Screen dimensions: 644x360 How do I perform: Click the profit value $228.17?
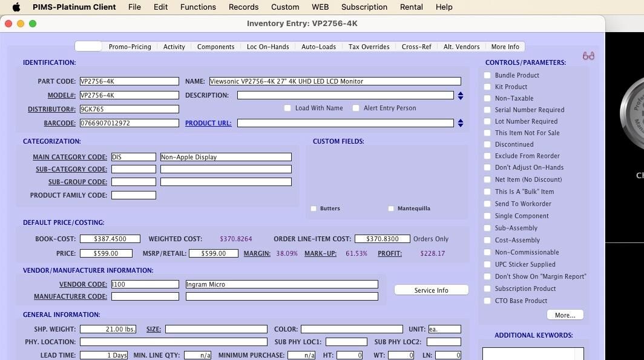pos(433,253)
